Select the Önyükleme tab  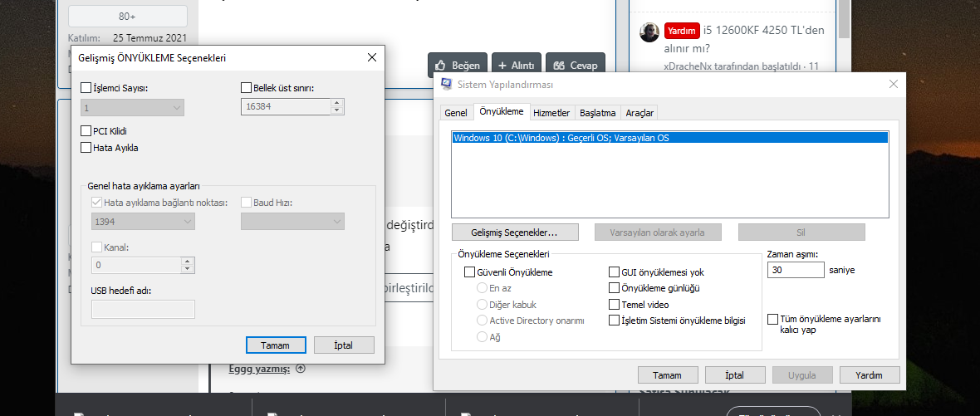(x=502, y=112)
